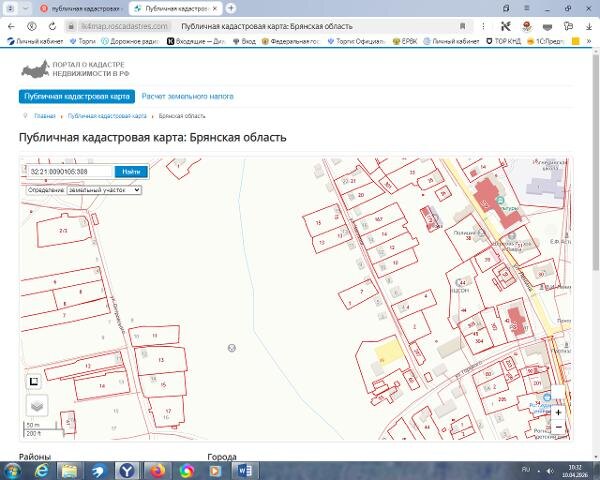Bookmark this page via address bar icon
Image resolution: width=600 pixels, height=480 pixels.
click(462, 26)
